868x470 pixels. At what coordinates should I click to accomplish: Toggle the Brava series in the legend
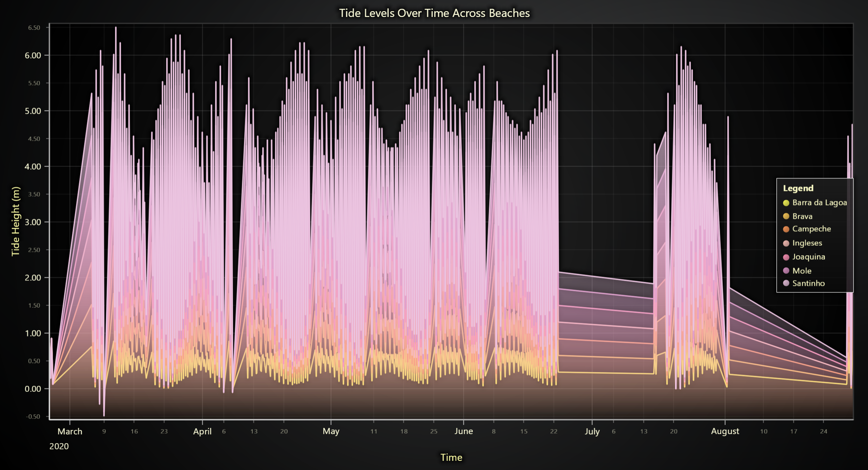797,216
